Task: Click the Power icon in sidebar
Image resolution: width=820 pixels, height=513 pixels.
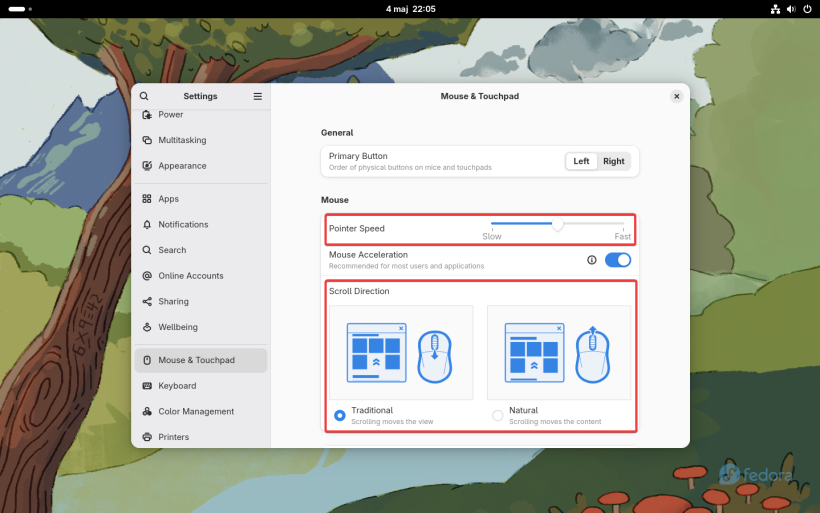Action: [x=147, y=115]
